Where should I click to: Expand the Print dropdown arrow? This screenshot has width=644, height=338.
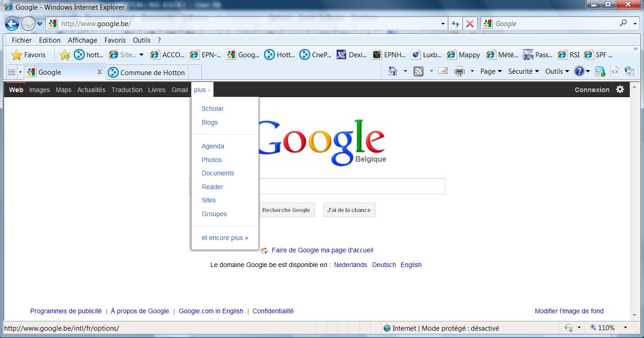click(x=472, y=71)
